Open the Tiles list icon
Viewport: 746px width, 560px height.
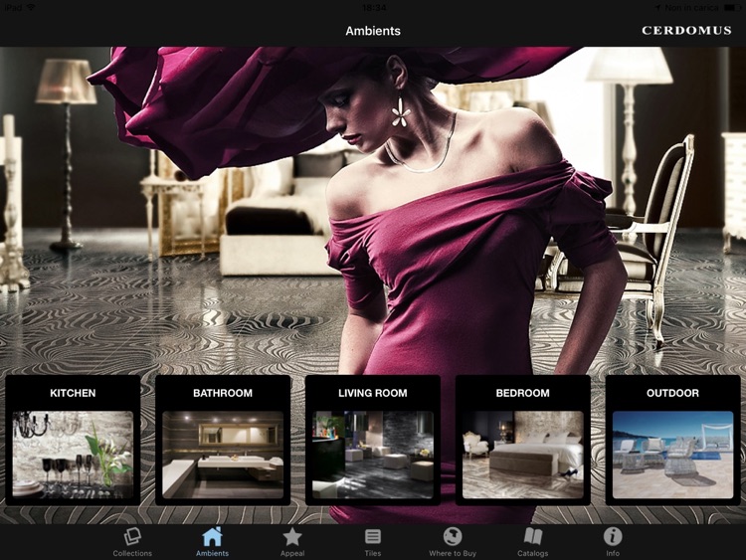point(373,537)
